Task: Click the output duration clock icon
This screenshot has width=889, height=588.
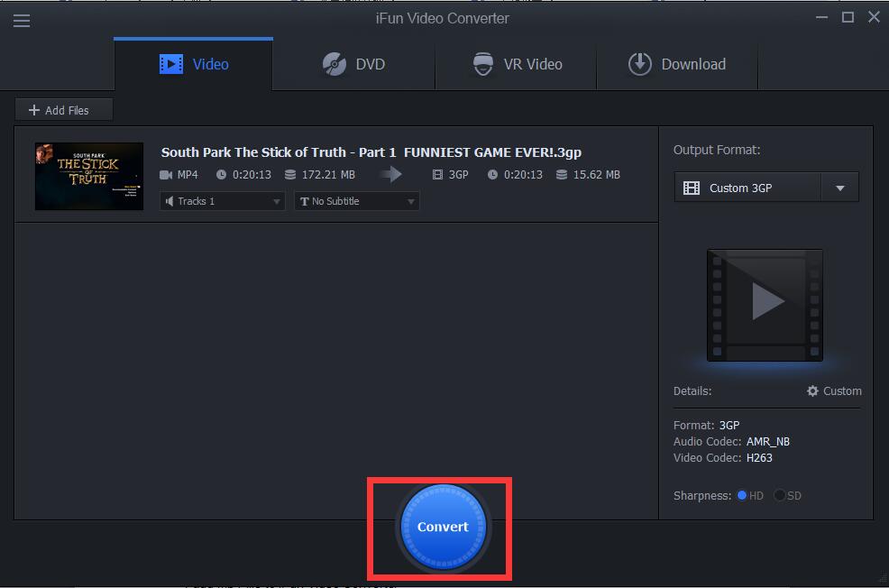Action: point(492,175)
